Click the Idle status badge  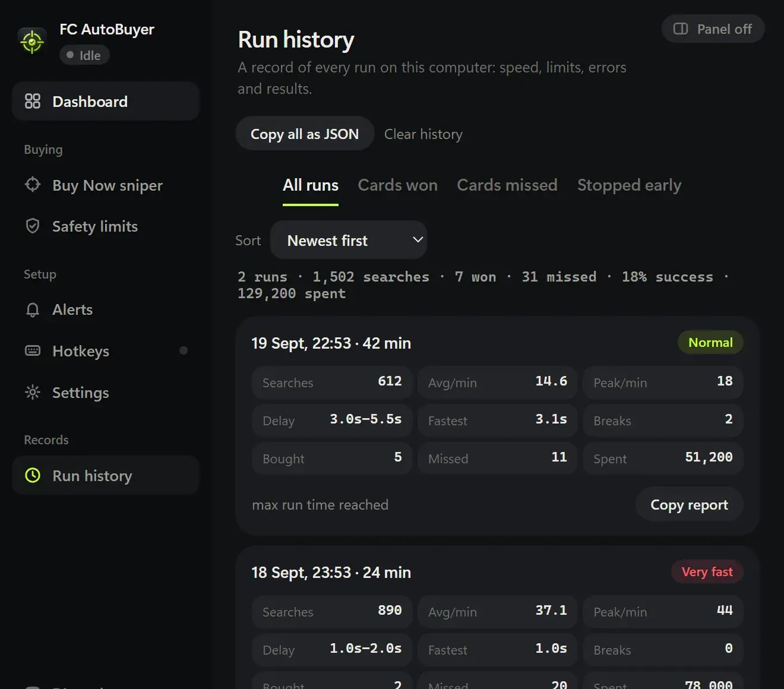click(84, 55)
